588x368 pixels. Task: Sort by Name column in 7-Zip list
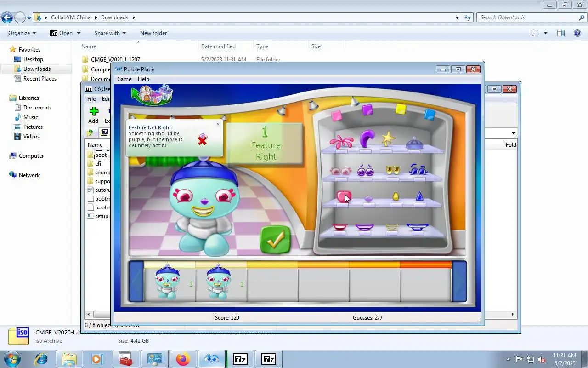[x=95, y=145]
